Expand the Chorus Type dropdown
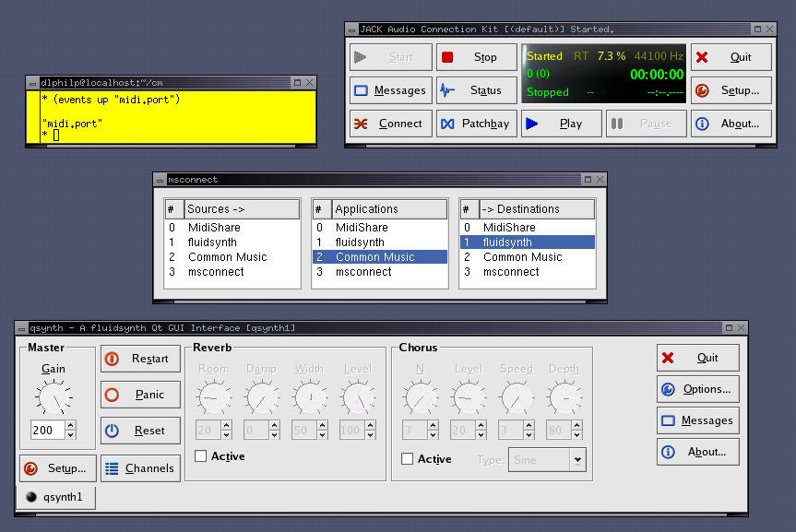Image resolution: width=796 pixels, height=532 pixels. (x=577, y=459)
